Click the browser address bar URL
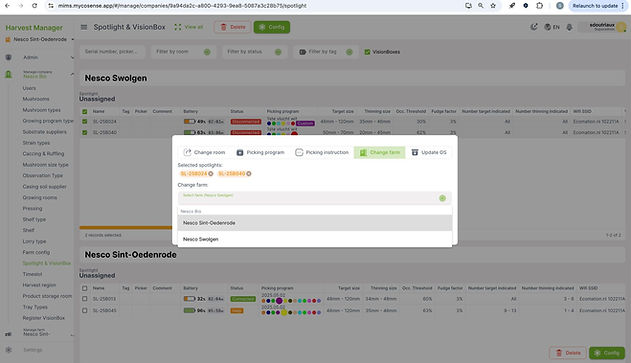The width and height of the screenshot is (631, 363). point(182,6)
